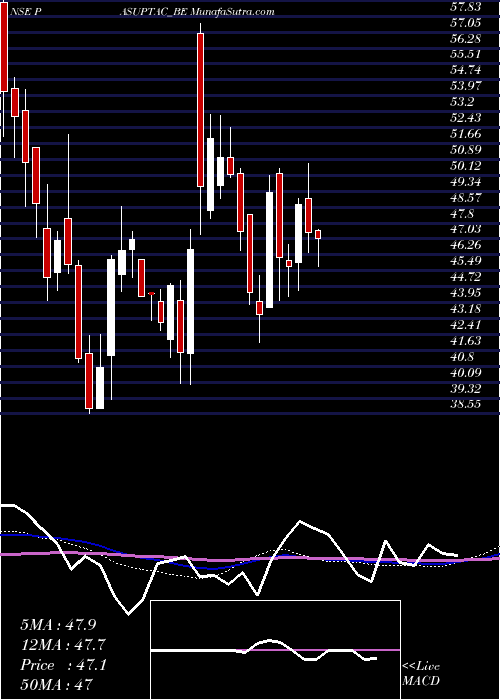Click the 53.2 price axis label
Image resolution: width=500 pixels, height=700 pixels.
(x=463, y=102)
